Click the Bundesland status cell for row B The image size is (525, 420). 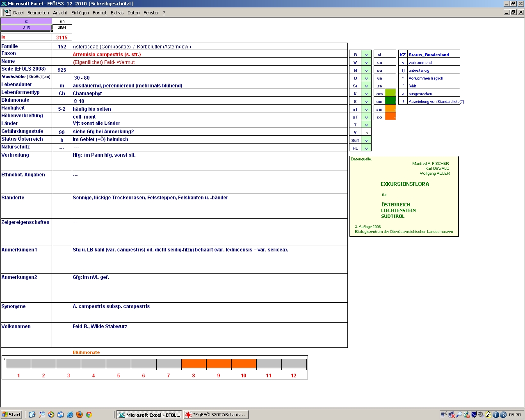366,55
